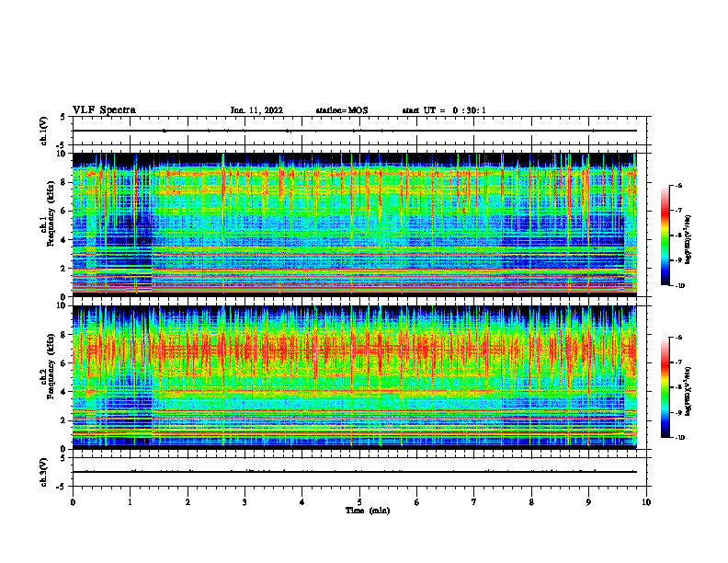This screenshot has width=728, height=563.
Task: Click the "2" tick on ch.1 frequency axis
Action: pyautogui.click(x=63, y=269)
